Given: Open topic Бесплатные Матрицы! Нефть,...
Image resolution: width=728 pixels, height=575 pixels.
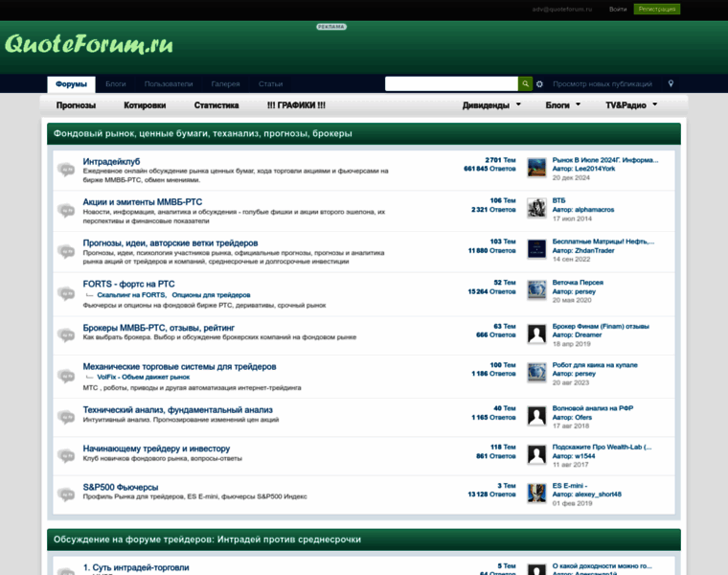Looking at the screenshot, I should click(x=603, y=241).
